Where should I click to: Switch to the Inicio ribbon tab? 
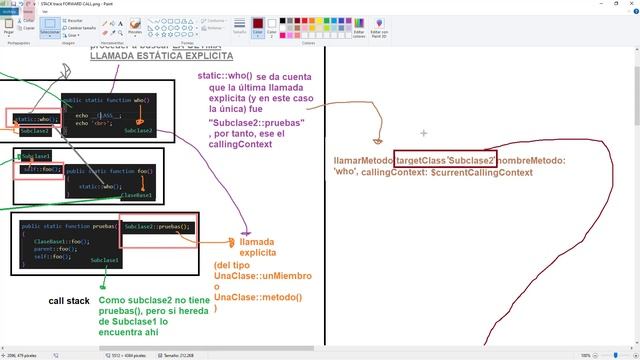(28, 11)
